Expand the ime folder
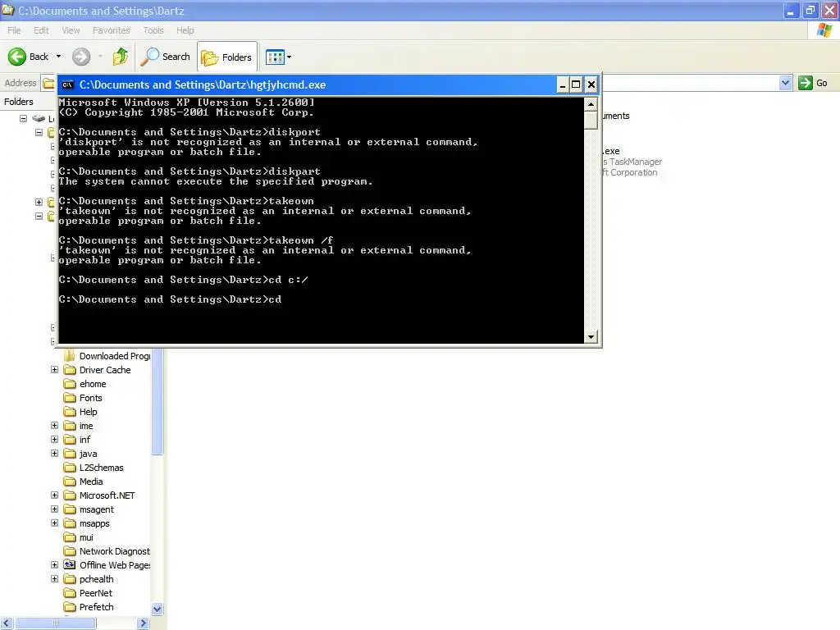 pos(55,426)
